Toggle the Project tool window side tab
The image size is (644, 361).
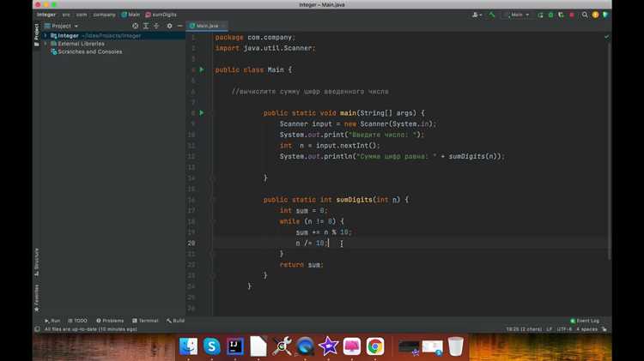point(36,34)
